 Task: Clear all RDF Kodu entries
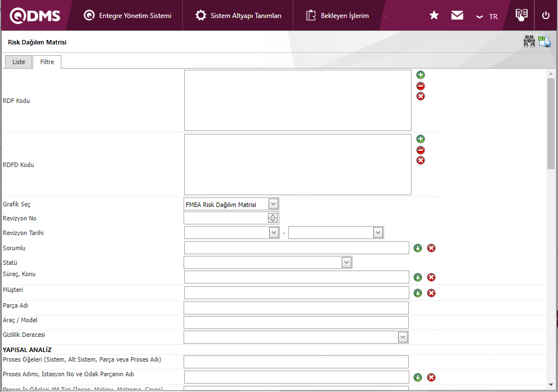421,96
